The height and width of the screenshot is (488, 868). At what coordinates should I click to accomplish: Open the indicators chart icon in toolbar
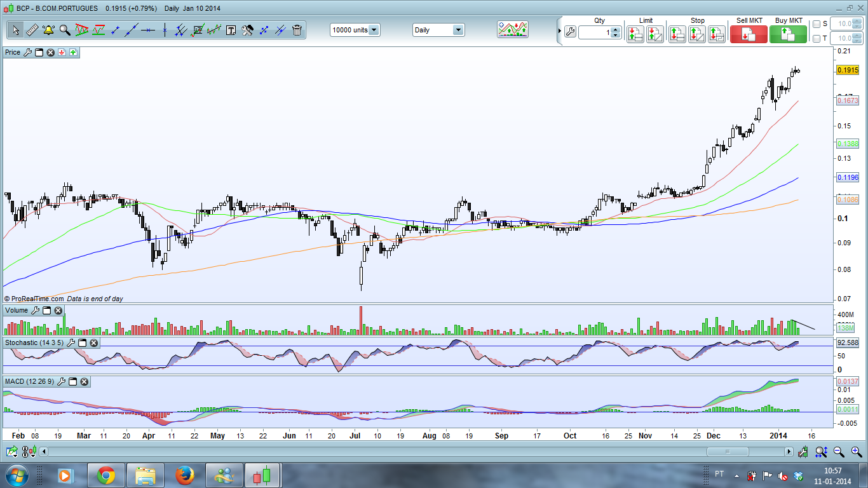coord(513,29)
